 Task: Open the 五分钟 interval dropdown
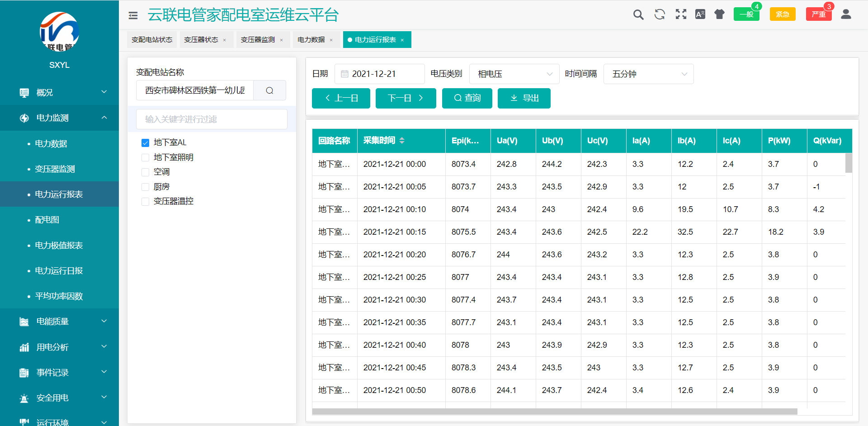pyautogui.click(x=648, y=74)
